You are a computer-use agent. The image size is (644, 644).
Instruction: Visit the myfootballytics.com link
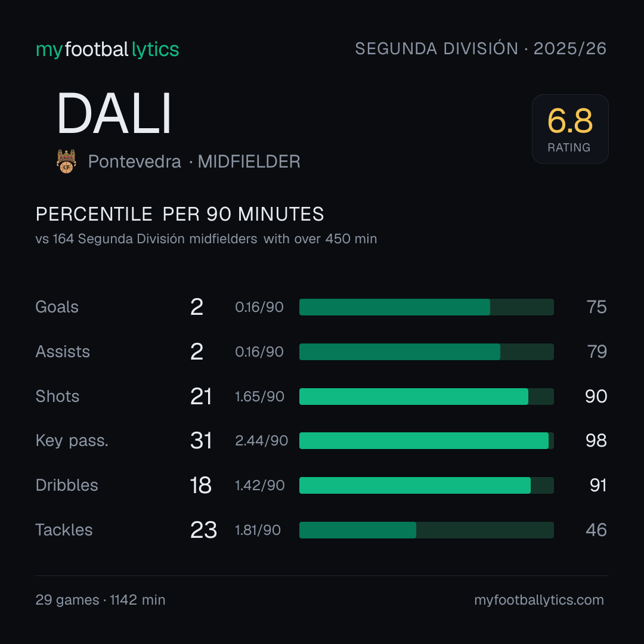[x=539, y=600]
